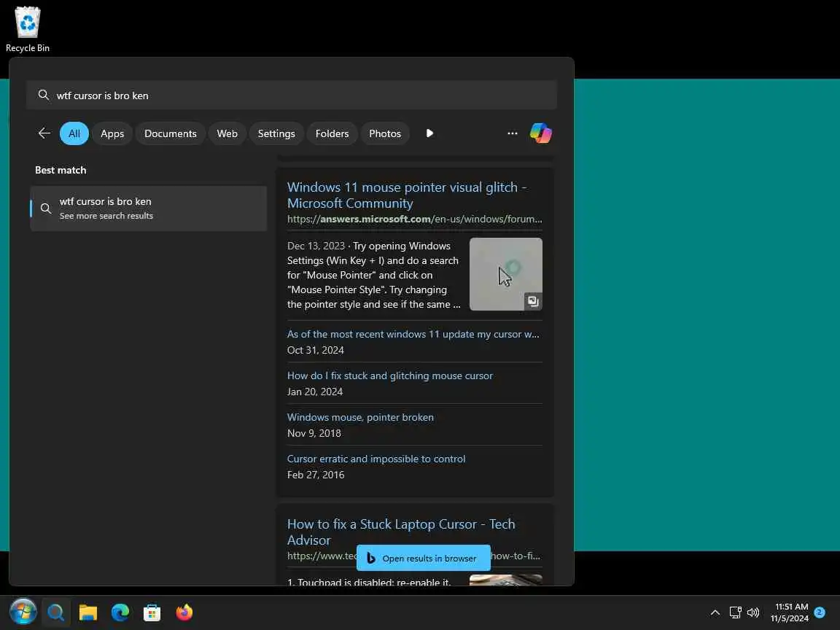Open the notification badge icon

(x=819, y=612)
